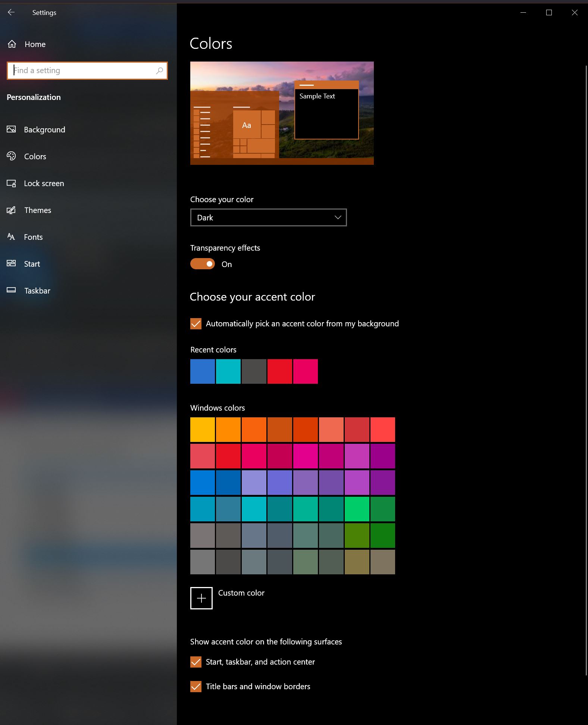The image size is (588, 725).
Task: Open the Taskbar settings page
Action: (37, 291)
